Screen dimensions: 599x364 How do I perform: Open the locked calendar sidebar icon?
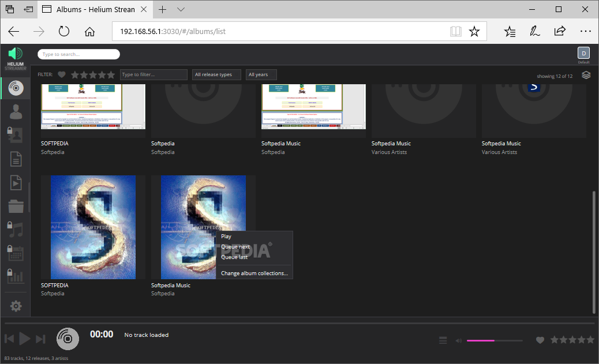[15, 253]
